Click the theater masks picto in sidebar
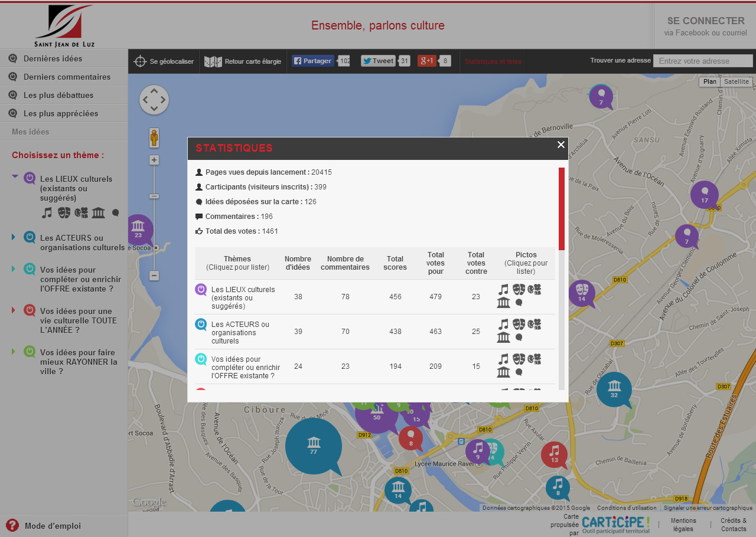This screenshot has width=756, height=537. pos(64,212)
